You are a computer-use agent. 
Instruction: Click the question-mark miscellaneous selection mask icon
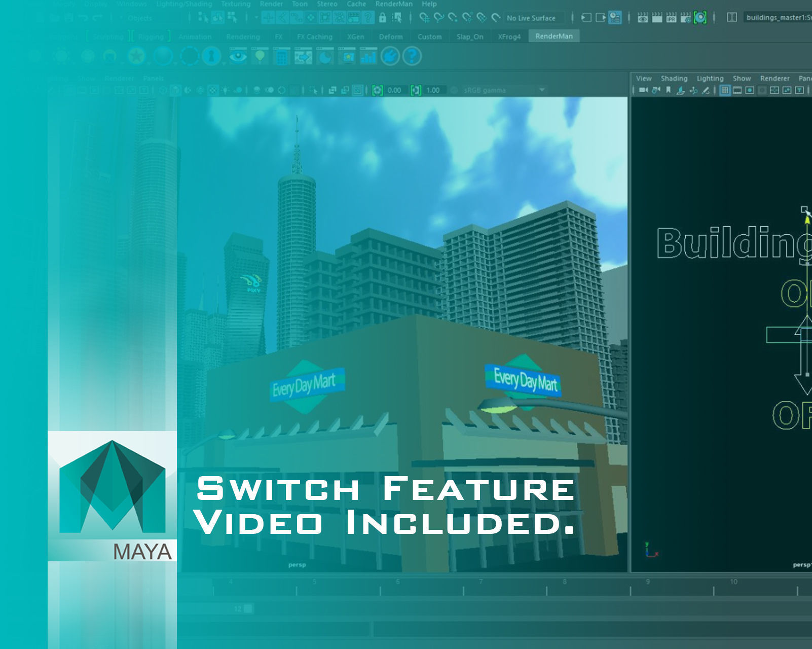[368, 18]
